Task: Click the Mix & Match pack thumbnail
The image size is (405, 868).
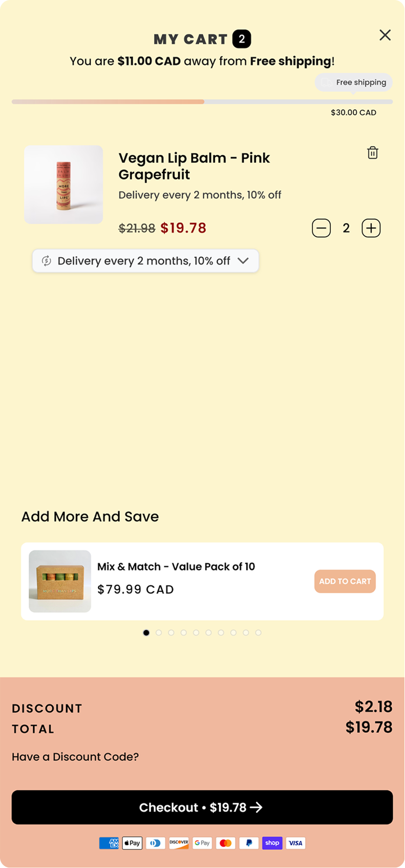Action: coord(60,581)
